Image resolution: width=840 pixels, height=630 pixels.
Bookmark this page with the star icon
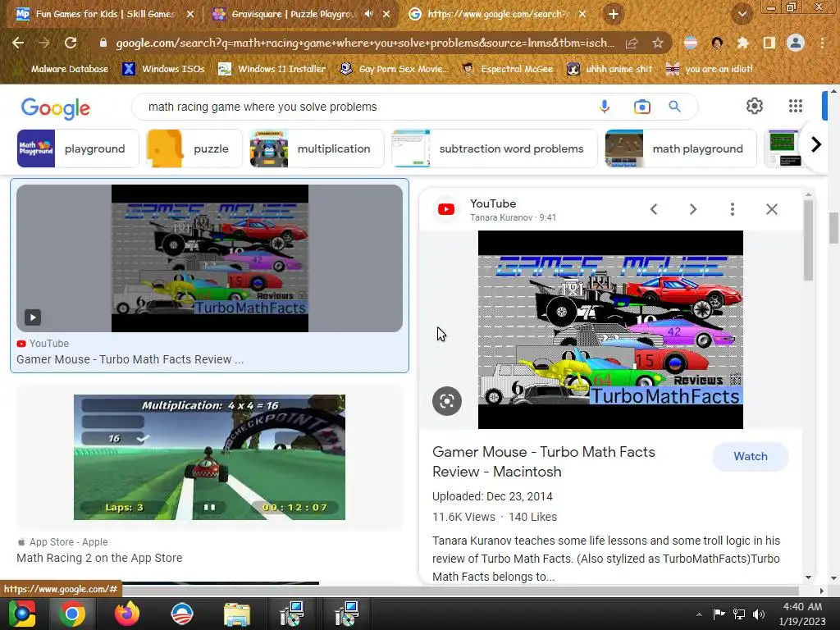pyautogui.click(x=658, y=43)
